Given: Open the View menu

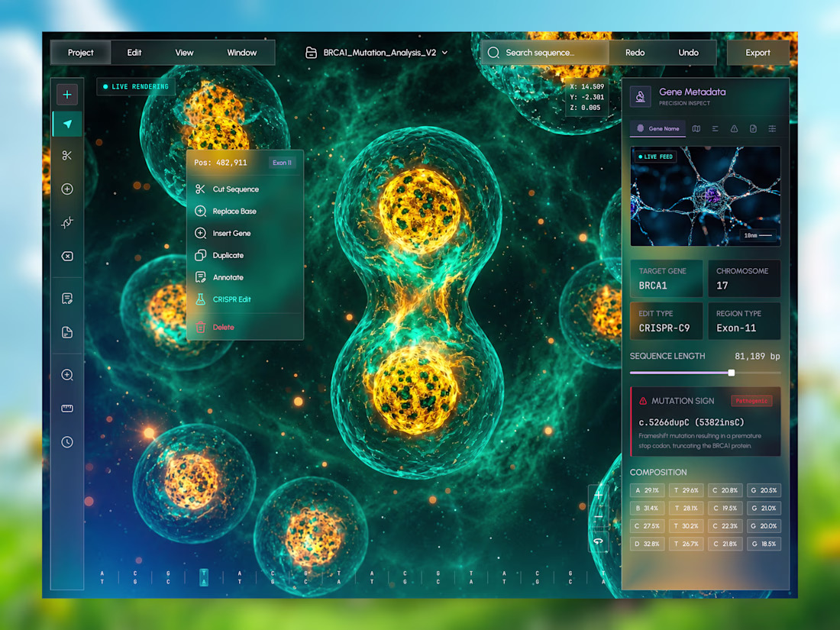Looking at the screenshot, I should click(x=184, y=53).
